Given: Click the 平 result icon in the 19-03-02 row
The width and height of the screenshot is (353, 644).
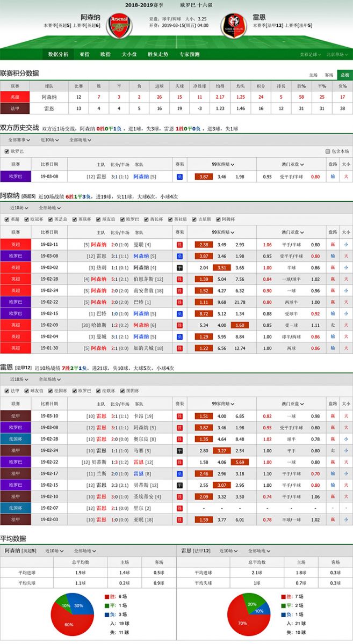Looking at the screenshot, I should coord(180,267).
